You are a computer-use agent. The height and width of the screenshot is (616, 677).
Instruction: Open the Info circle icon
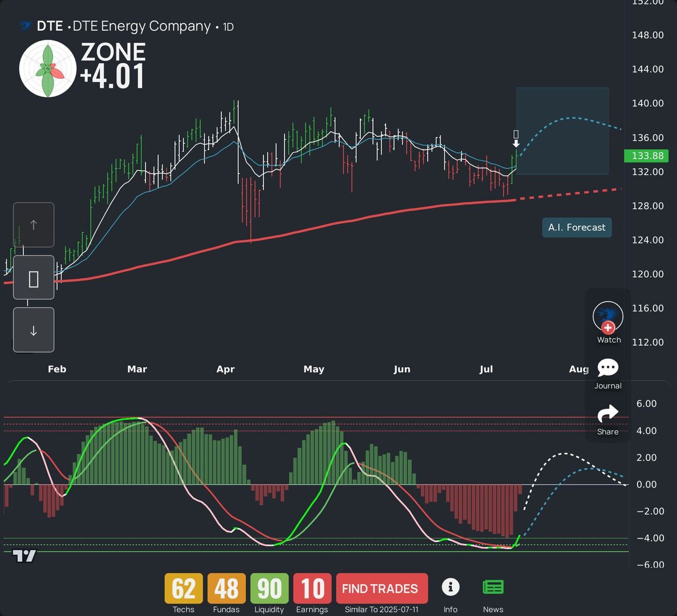(x=451, y=587)
